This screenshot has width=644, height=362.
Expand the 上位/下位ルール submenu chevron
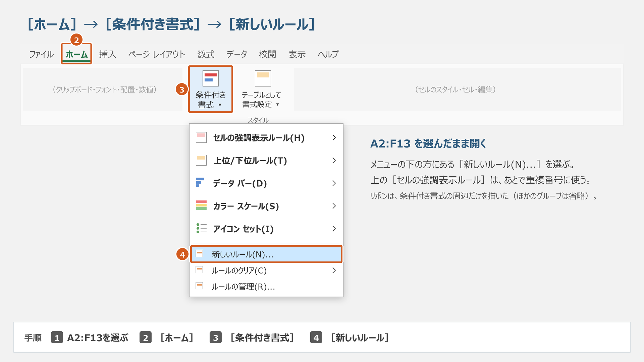click(334, 161)
